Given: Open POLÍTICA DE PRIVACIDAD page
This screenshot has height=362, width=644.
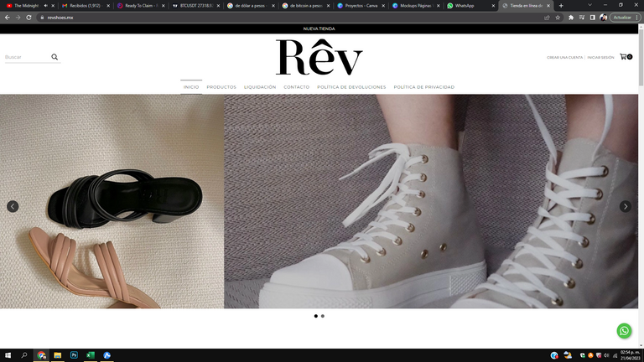Looking at the screenshot, I should [423, 87].
